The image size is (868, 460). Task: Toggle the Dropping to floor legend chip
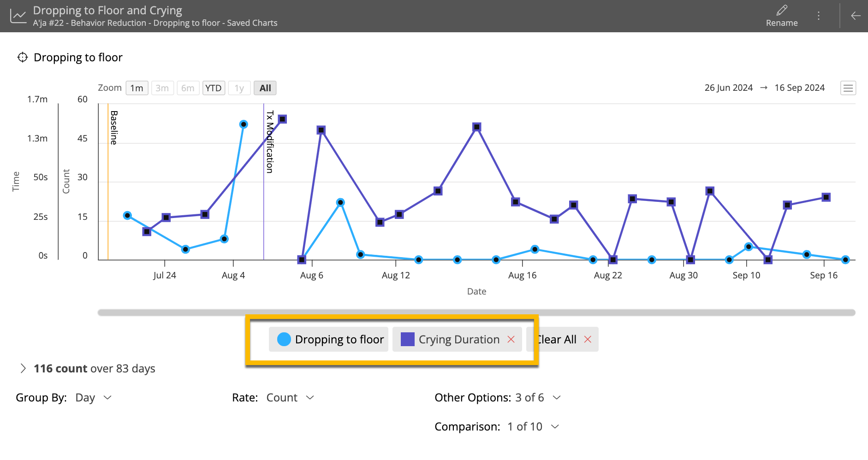pos(328,339)
